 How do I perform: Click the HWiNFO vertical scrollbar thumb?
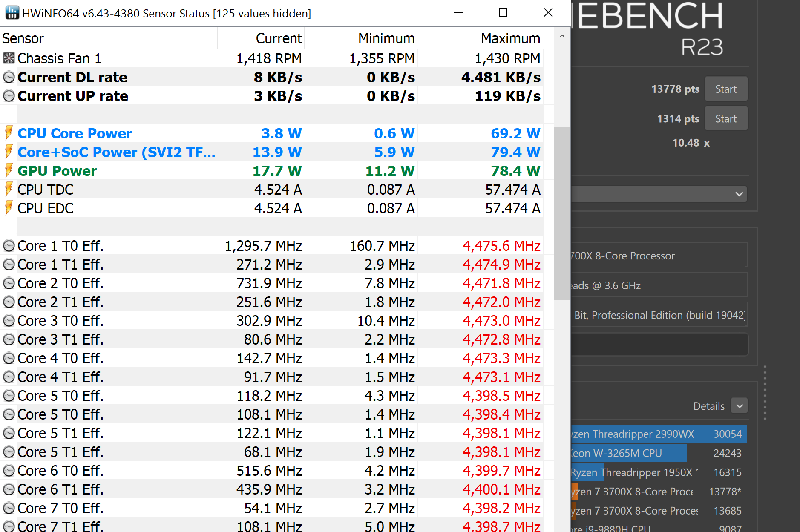pos(562,213)
